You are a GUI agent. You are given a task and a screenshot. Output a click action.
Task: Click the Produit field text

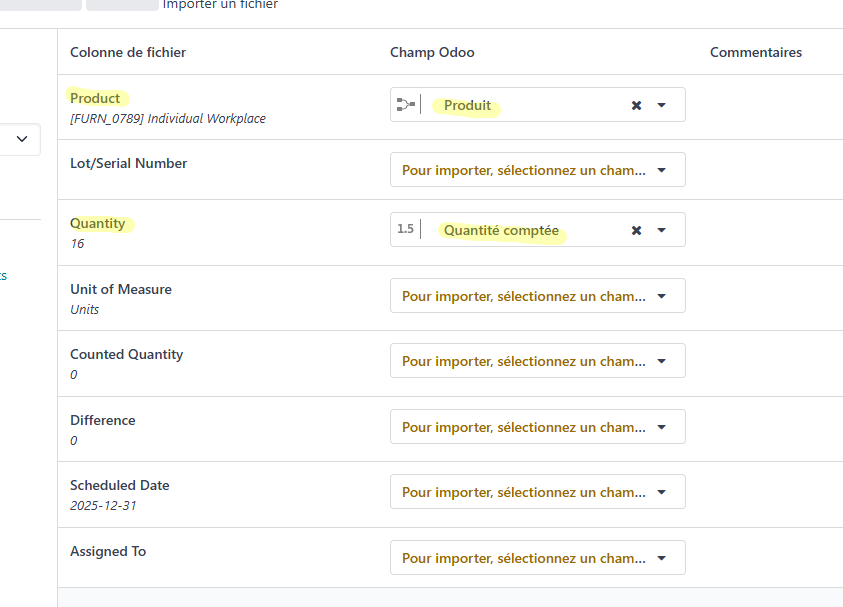(x=467, y=105)
